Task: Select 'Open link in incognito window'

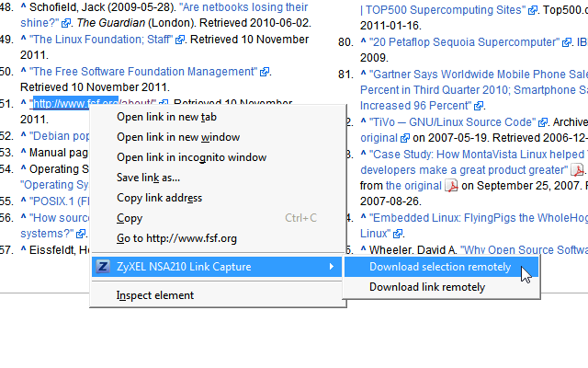Action: (x=191, y=157)
